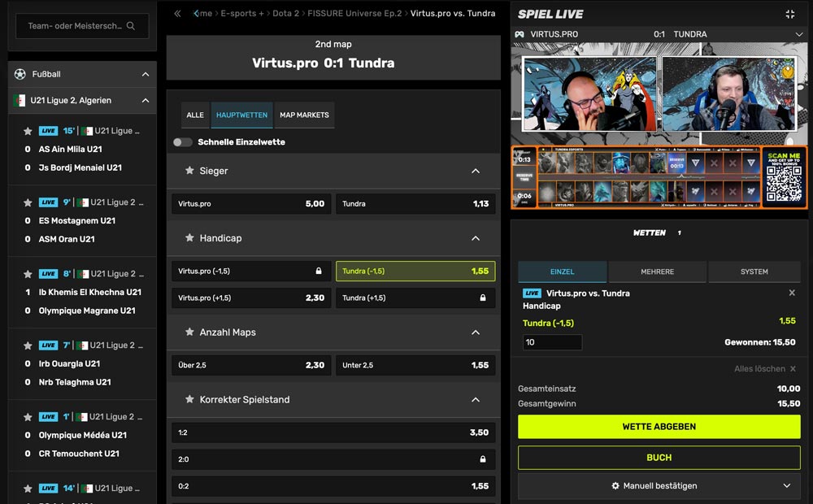Click the BUCH button
The width and height of the screenshot is (813, 504).
click(659, 458)
